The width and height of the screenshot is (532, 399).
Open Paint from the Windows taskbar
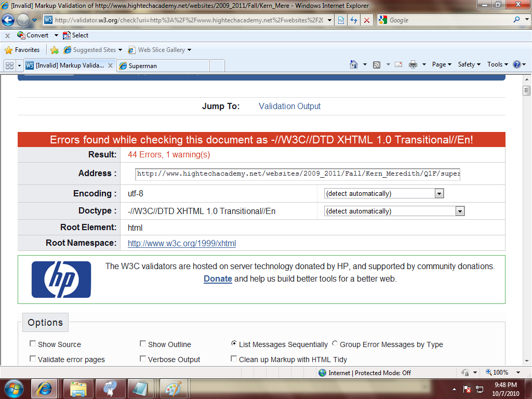(x=173, y=389)
